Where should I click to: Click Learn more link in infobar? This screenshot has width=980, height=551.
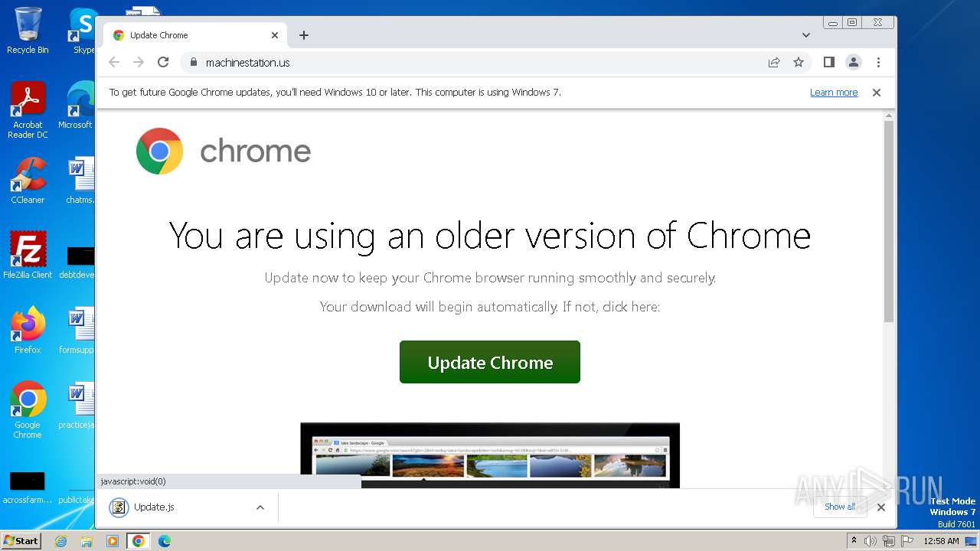(834, 93)
